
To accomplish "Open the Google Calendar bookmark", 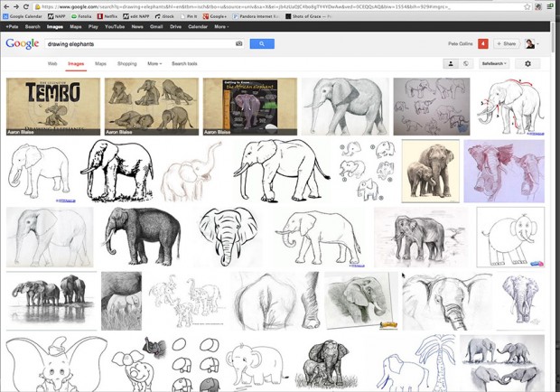I will pos(23,16).
